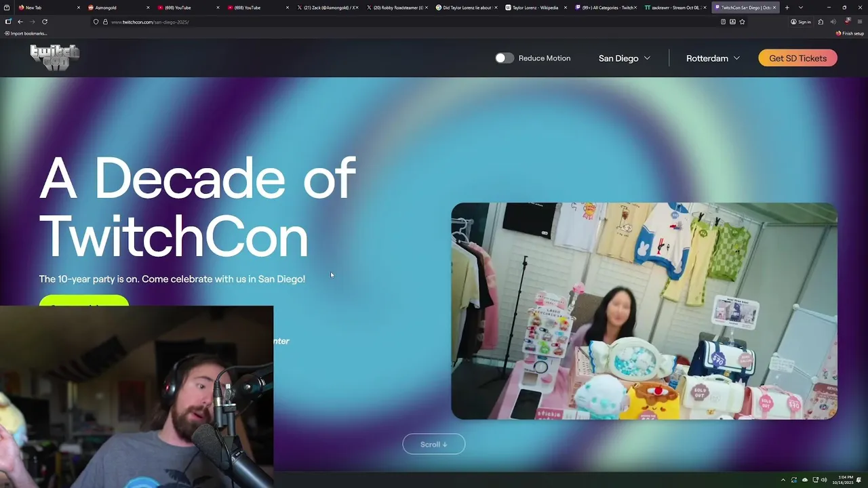868x488 pixels.
Task: Go back with the browser back arrow
Action: (x=20, y=22)
